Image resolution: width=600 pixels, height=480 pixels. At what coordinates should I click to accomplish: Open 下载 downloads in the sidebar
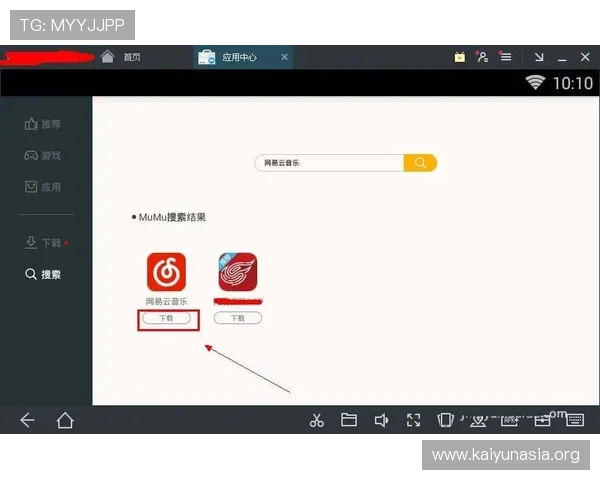43,243
